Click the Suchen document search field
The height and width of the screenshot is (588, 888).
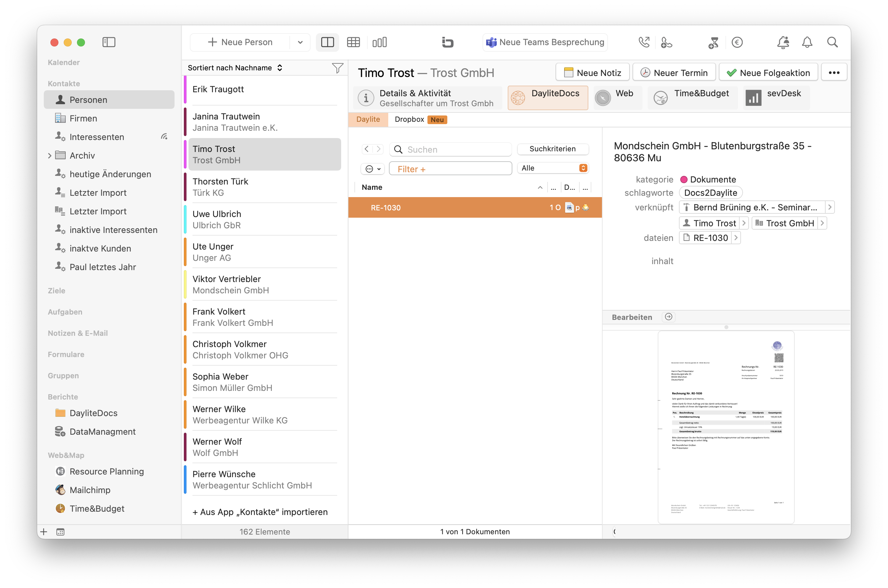click(450, 150)
